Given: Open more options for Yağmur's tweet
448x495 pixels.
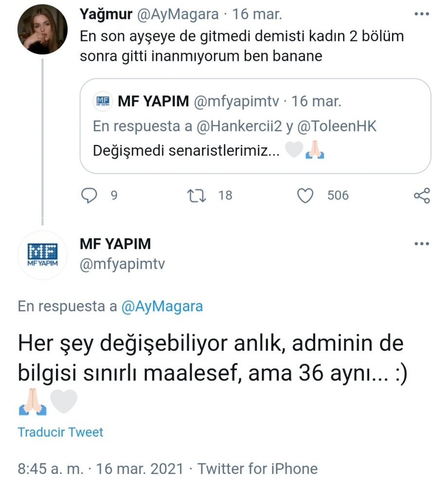Looking at the screenshot, I should tap(421, 15).
